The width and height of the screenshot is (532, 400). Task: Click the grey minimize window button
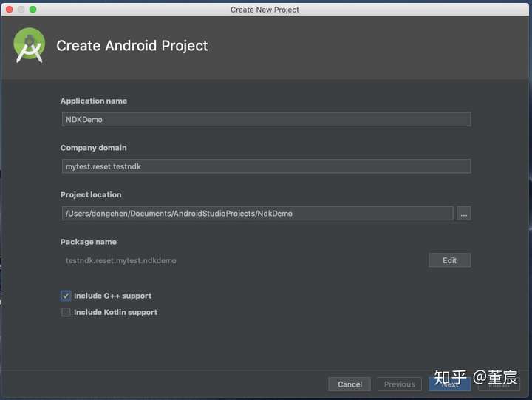[21, 9]
